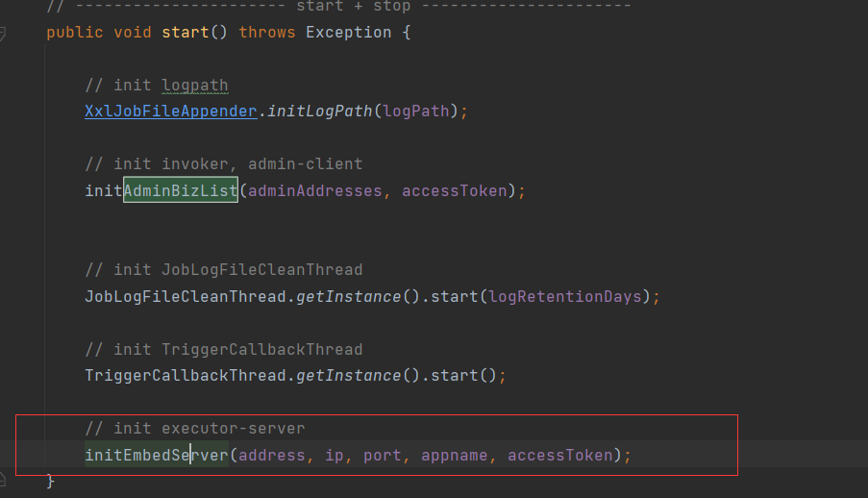
Task: Click getInstance() after TriggerCallbackThread
Action: tap(348, 375)
